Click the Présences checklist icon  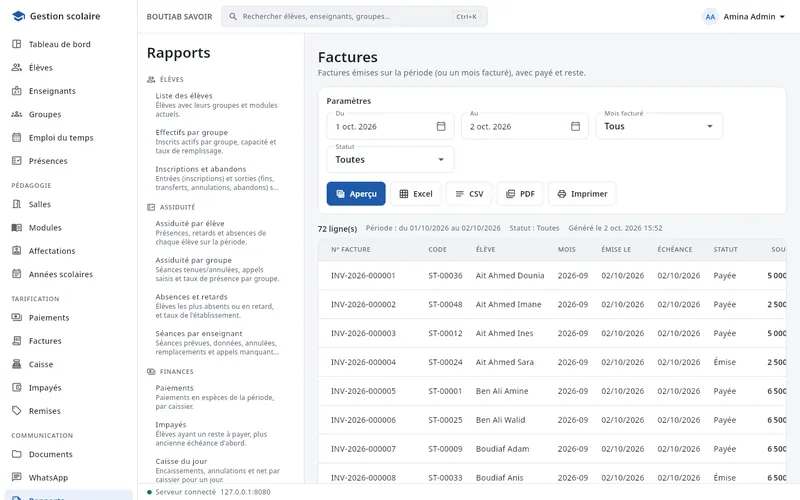(x=17, y=161)
